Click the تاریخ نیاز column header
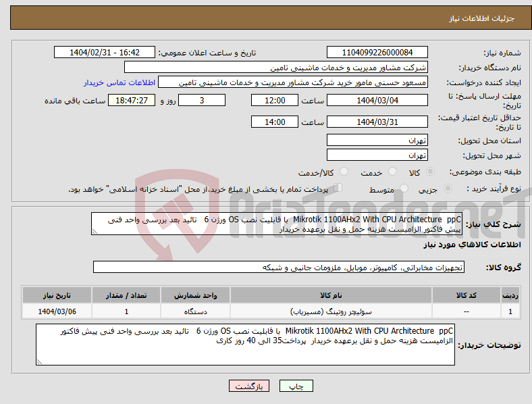Image resolution: width=532 pixels, height=404 pixels. point(57,295)
